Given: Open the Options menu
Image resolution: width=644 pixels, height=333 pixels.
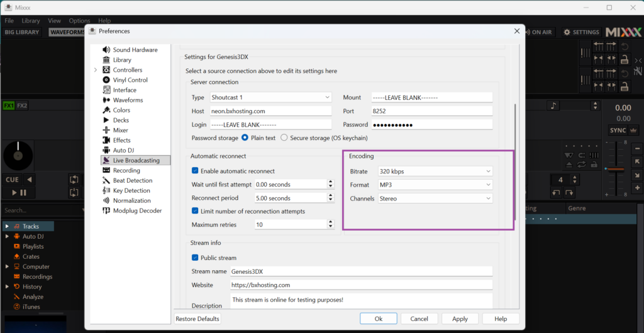Looking at the screenshot, I should [79, 21].
